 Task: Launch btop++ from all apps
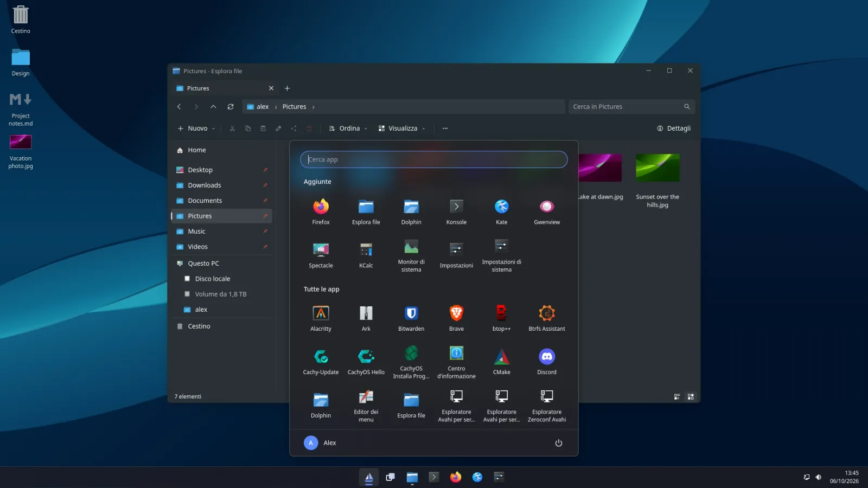pos(501,318)
